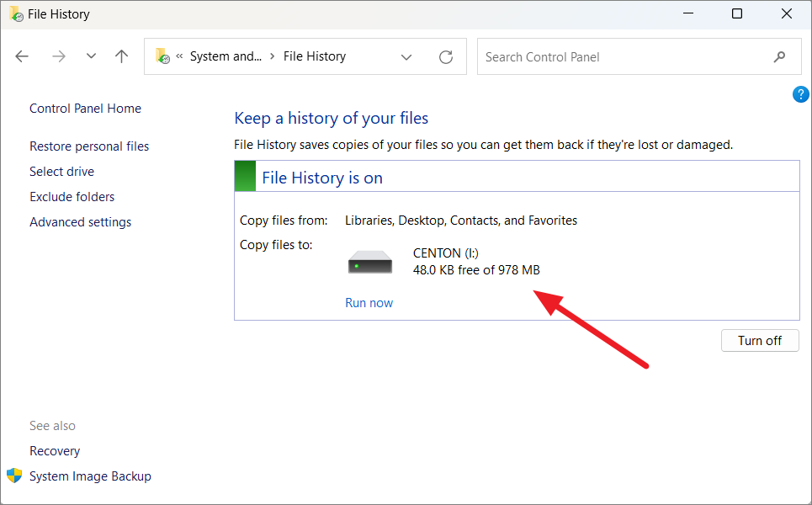Open Advanced settings
This screenshot has height=505, width=812.
coord(80,221)
